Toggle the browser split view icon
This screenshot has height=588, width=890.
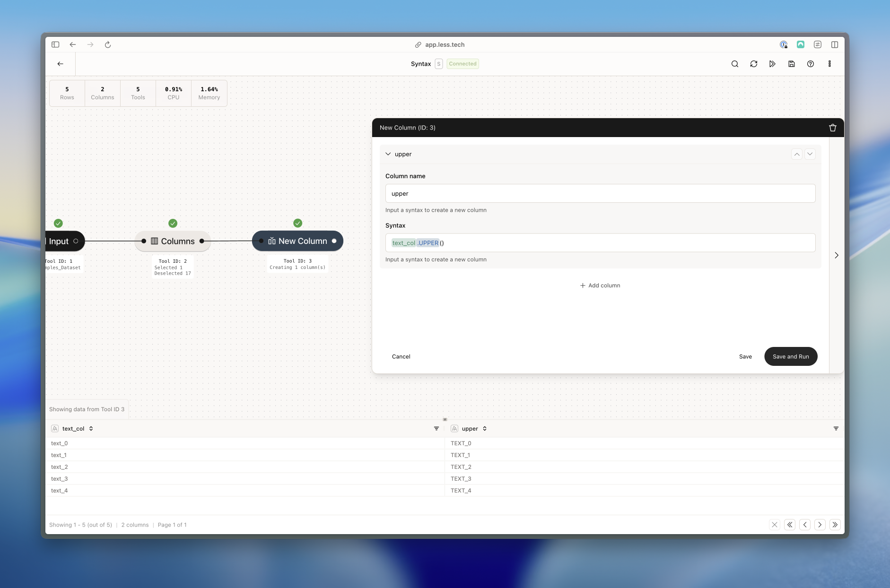835,44
